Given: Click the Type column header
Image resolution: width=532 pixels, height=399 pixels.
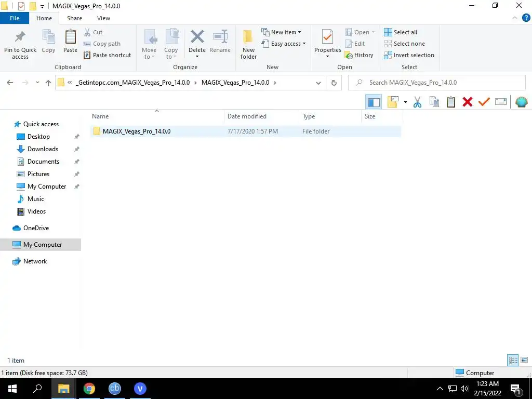Looking at the screenshot, I should [330, 116].
